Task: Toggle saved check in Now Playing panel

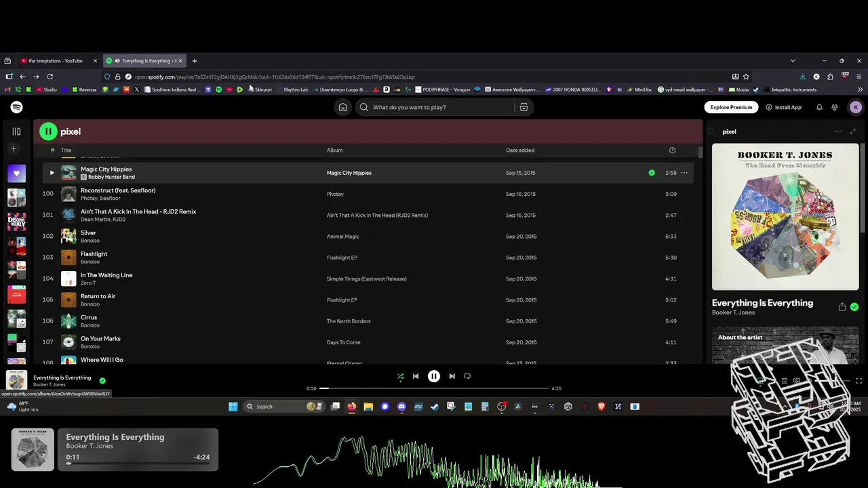Action: click(x=854, y=307)
